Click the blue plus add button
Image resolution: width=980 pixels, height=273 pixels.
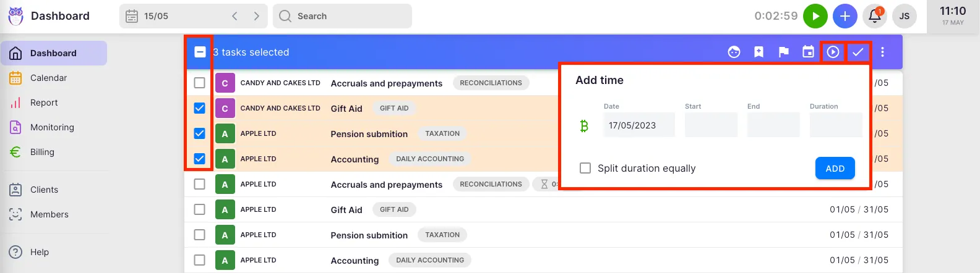(x=845, y=16)
